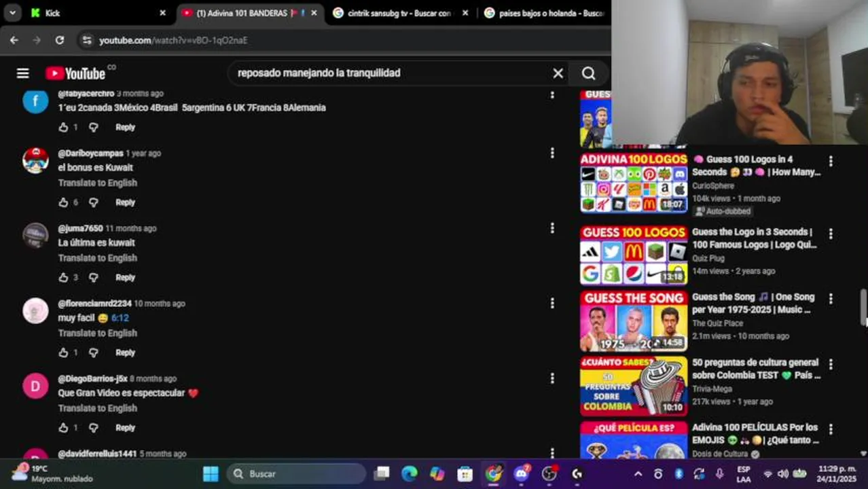The width and height of the screenshot is (868, 489).
Task: Dislike the 'Que Gran Video es espectacular' comment
Action: pyautogui.click(x=94, y=428)
